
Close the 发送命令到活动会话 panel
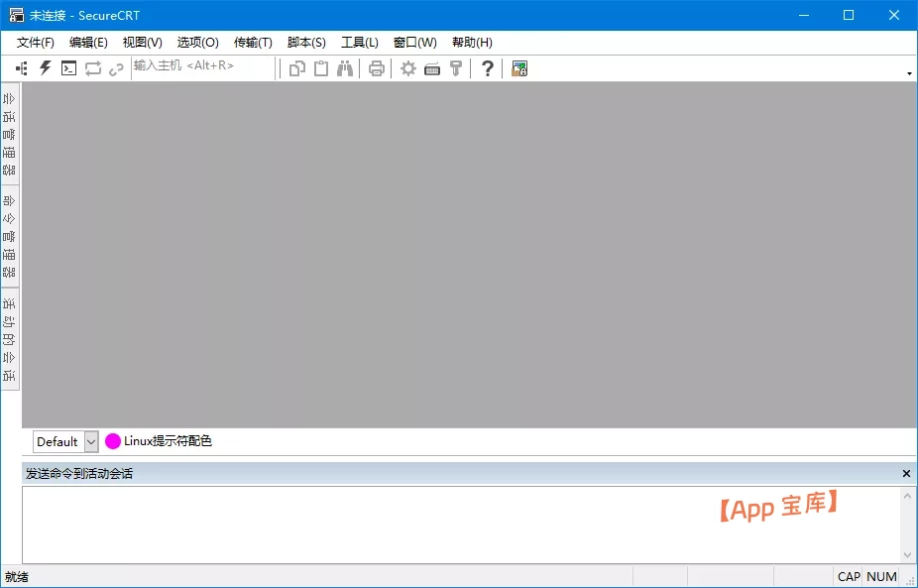[x=906, y=474]
